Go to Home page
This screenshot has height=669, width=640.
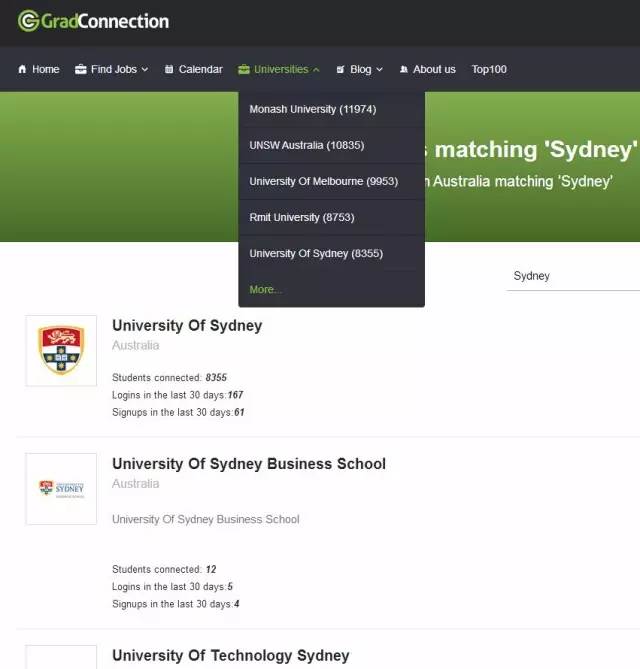pyautogui.click(x=46, y=69)
